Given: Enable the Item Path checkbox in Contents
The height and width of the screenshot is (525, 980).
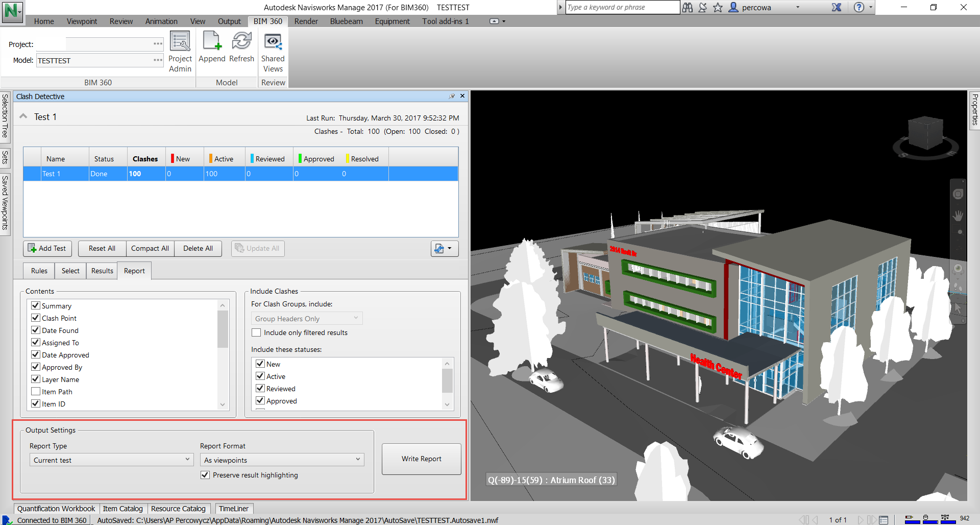Looking at the screenshot, I should [x=36, y=391].
